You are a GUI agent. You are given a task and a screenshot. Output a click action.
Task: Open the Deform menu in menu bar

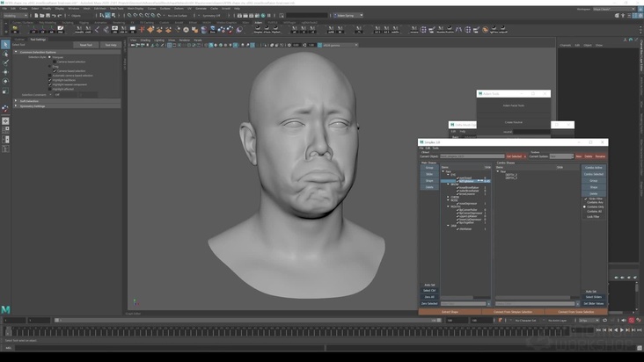point(179,8)
